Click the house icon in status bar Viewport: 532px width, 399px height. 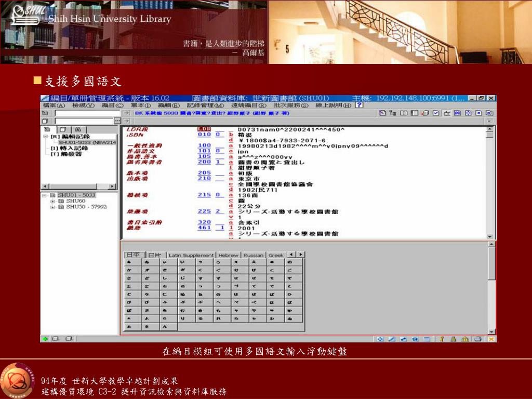(465, 339)
